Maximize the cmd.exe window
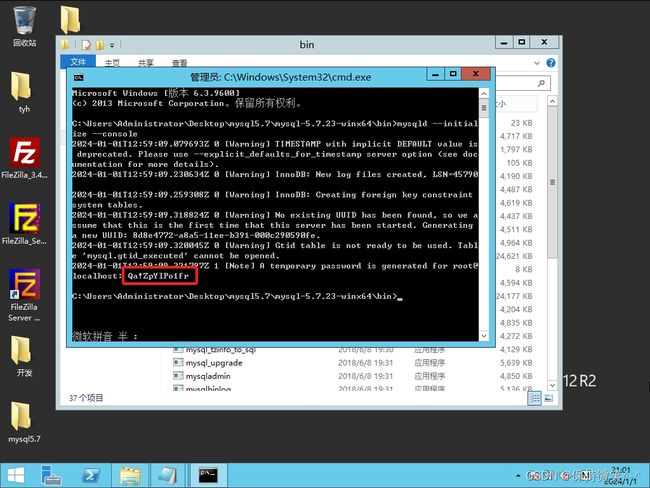650x488 pixels. click(x=453, y=75)
